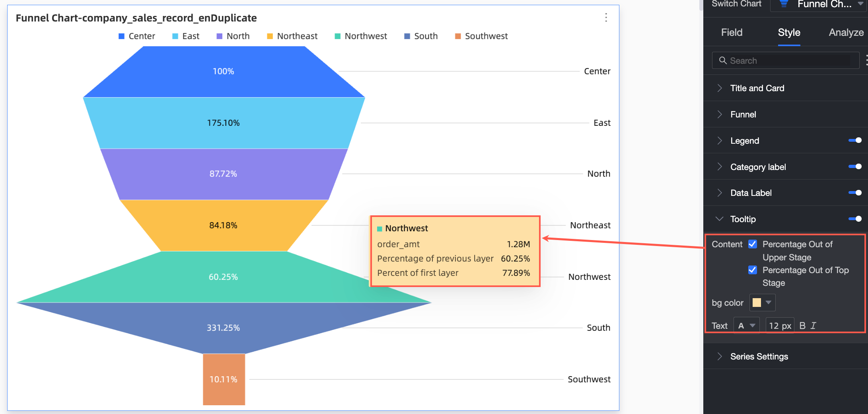Click the North category label at right
Image resolution: width=868 pixels, height=414 pixels.
coord(599,174)
